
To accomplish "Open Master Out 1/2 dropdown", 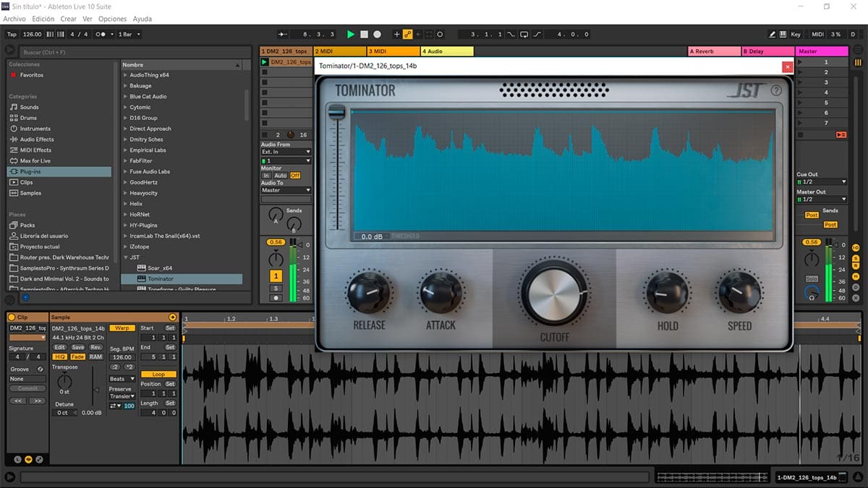I will coord(822,199).
